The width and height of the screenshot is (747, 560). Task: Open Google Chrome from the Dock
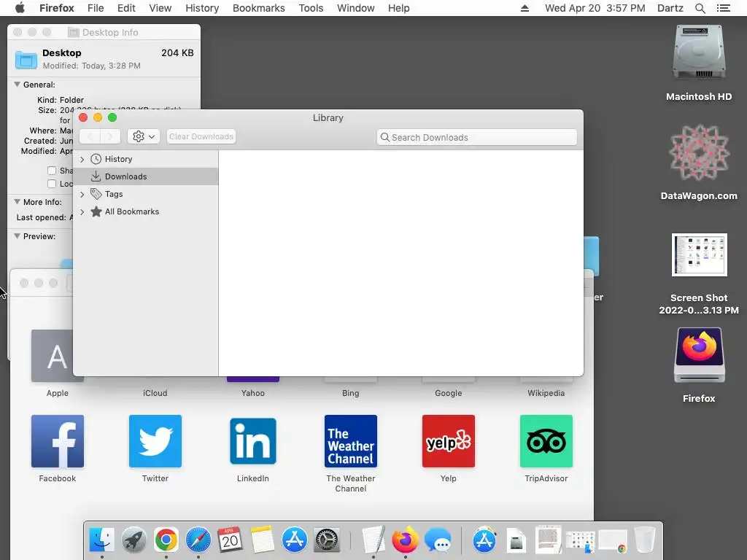166,540
